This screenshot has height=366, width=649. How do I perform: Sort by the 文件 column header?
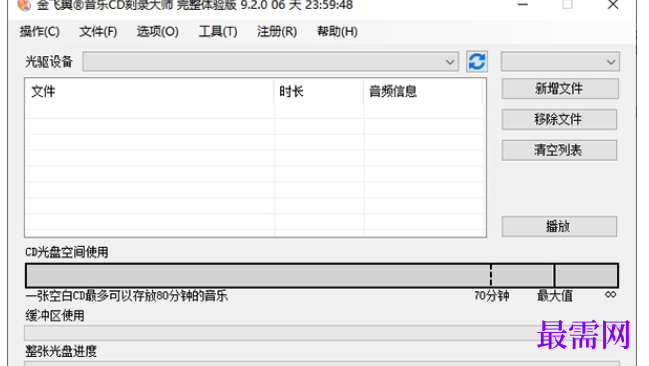[x=150, y=91]
